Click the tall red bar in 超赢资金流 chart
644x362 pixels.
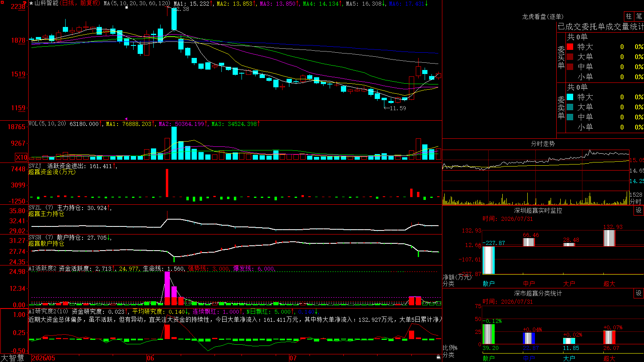[x=167, y=183]
